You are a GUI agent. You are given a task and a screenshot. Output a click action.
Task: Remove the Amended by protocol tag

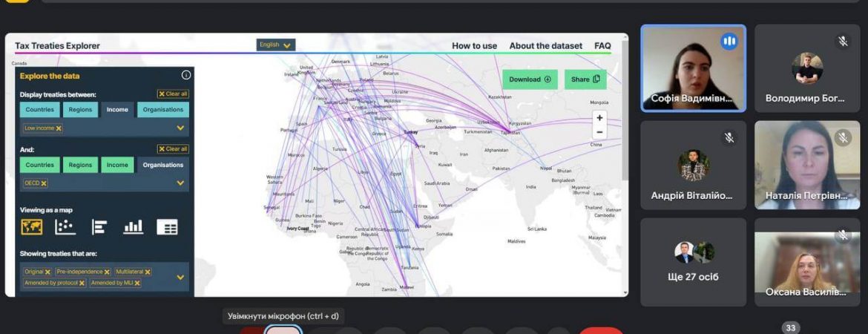pos(82,283)
